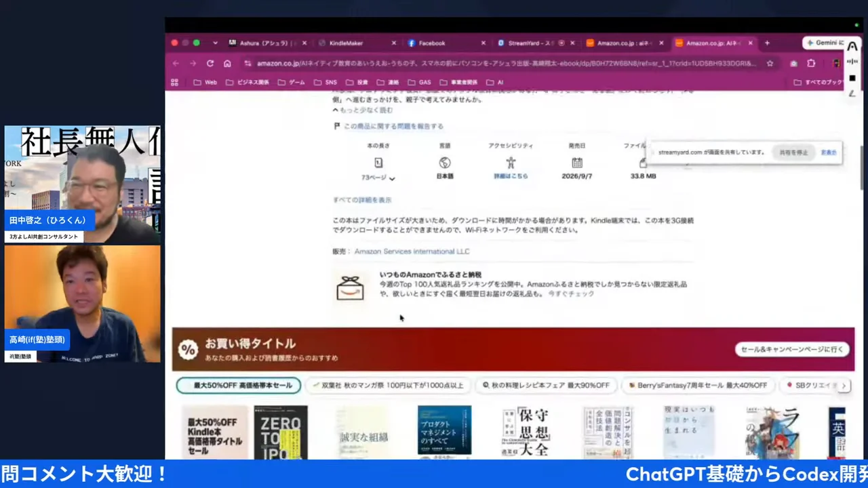Go back with the browser back arrow
This screenshot has width=868, height=488.
pyautogui.click(x=176, y=63)
